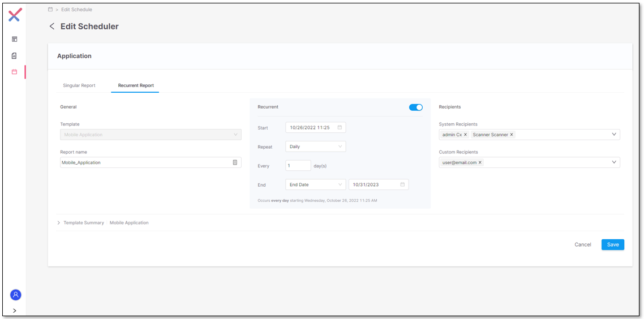Open the Repeat Daily dropdown
The height and width of the screenshot is (319, 644).
[315, 146]
